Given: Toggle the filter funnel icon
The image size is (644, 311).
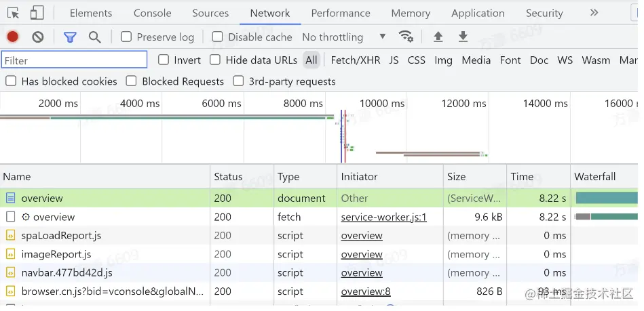Looking at the screenshot, I should click(x=70, y=37).
